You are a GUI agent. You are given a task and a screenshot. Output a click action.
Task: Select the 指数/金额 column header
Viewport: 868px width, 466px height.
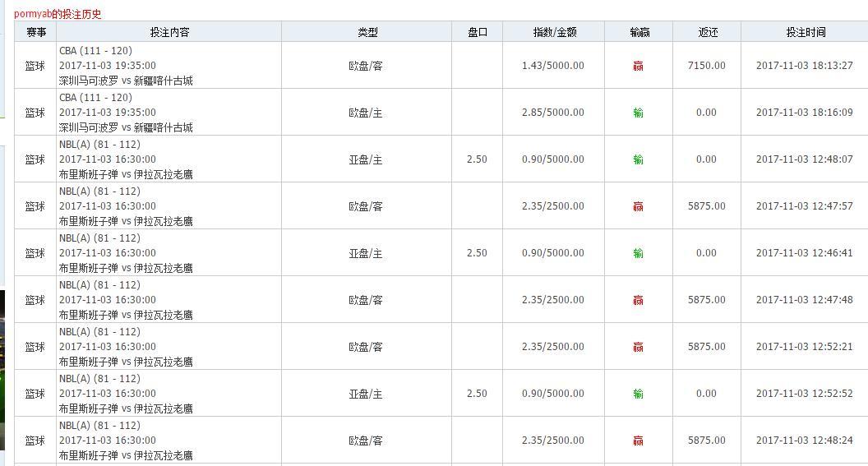coord(554,33)
